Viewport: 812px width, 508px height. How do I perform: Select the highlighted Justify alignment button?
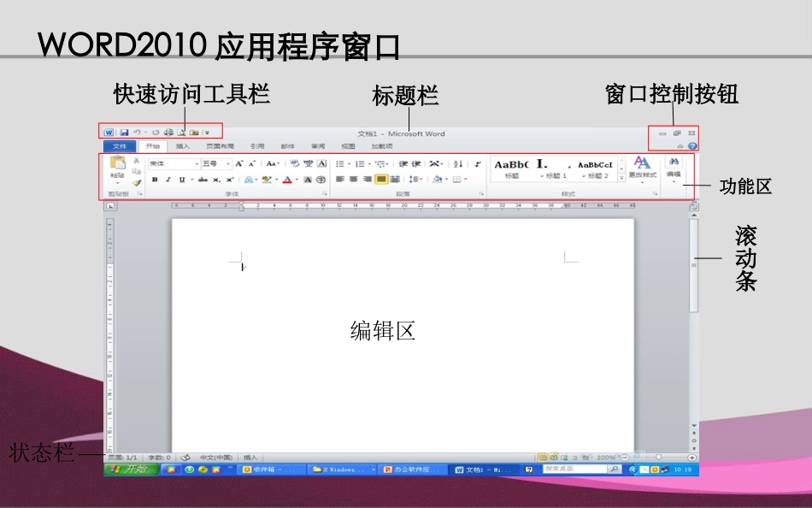(x=382, y=180)
